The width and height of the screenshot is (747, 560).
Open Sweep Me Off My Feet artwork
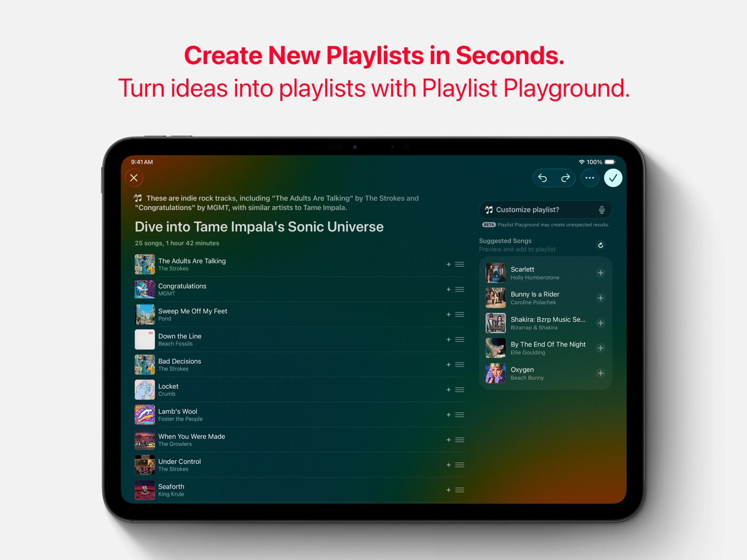tap(145, 315)
